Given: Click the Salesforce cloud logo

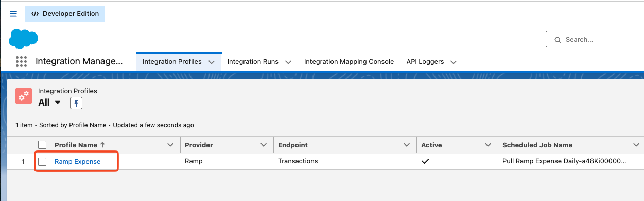Looking at the screenshot, I should coord(24,39).
